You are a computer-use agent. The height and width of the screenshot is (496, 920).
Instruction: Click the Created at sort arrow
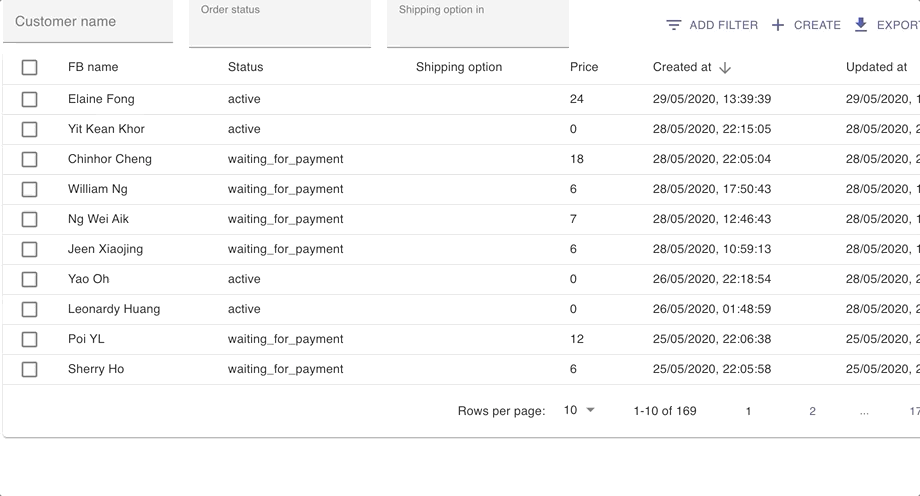tap(725, 67)
